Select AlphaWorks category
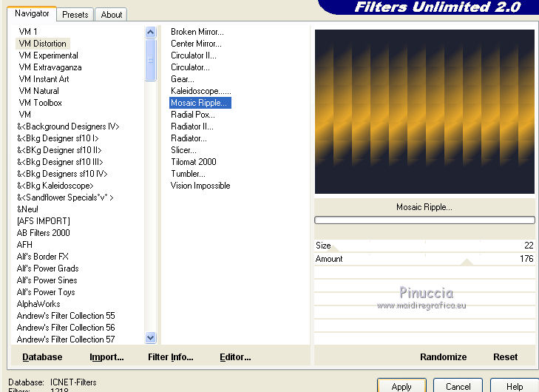The height and width of the screenshot is (392, 539). 38,304
